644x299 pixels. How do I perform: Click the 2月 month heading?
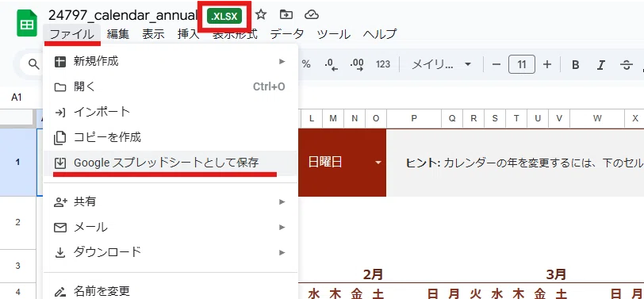point(373,274)
